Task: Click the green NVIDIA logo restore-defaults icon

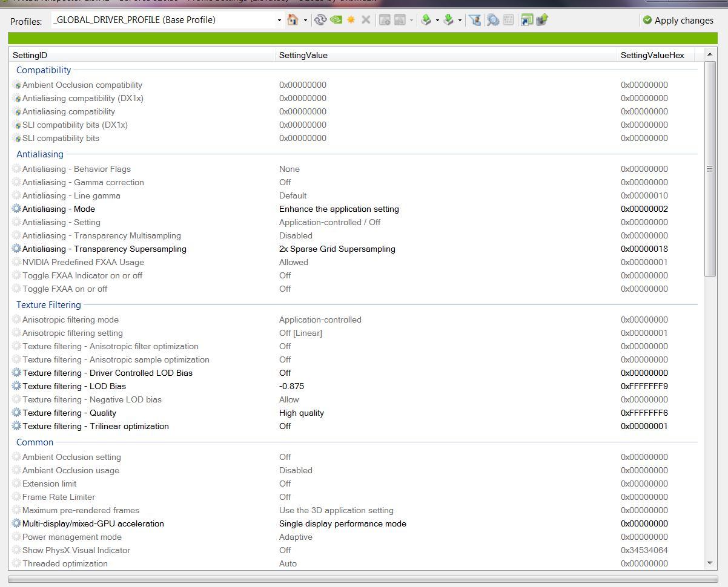Action: [x=336, y=20]
